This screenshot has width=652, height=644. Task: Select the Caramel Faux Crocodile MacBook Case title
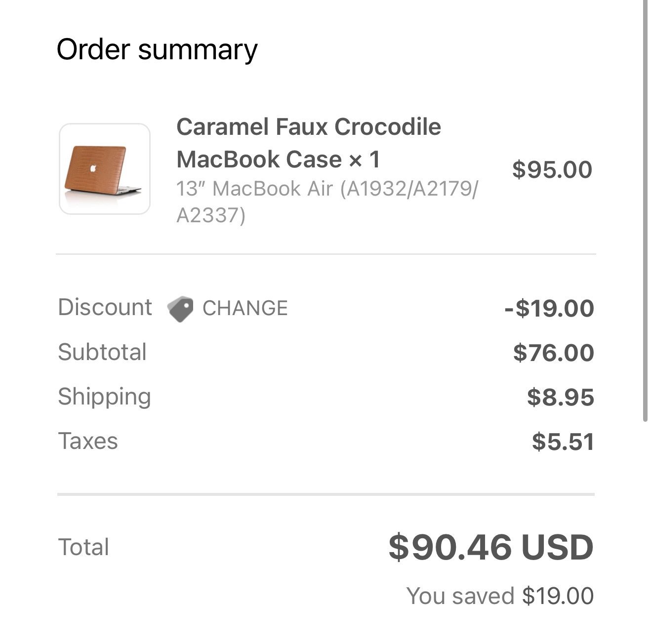tap(308, 143)
